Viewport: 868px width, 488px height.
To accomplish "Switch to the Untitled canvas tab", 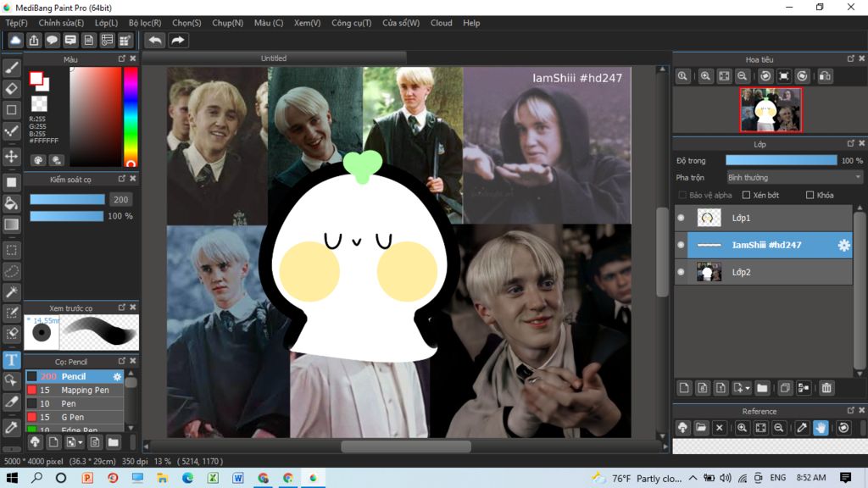I will pos(274,58).
